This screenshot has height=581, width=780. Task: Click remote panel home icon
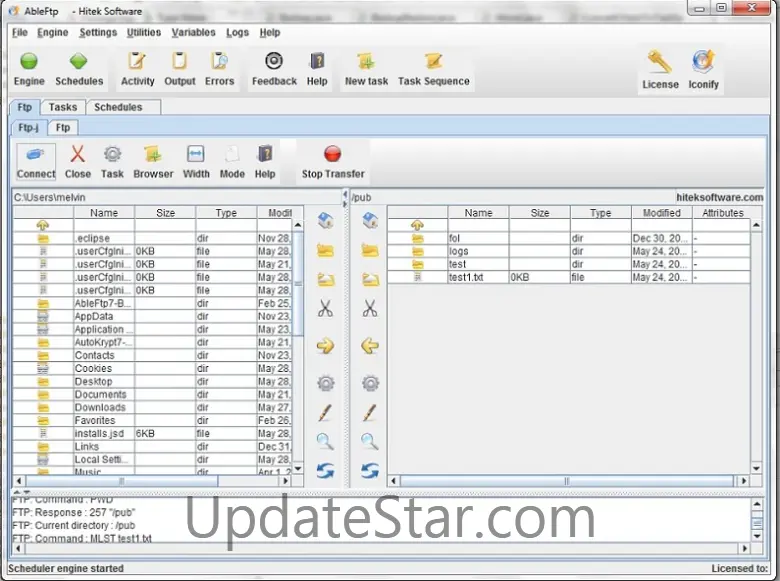[x=370, y=220]
